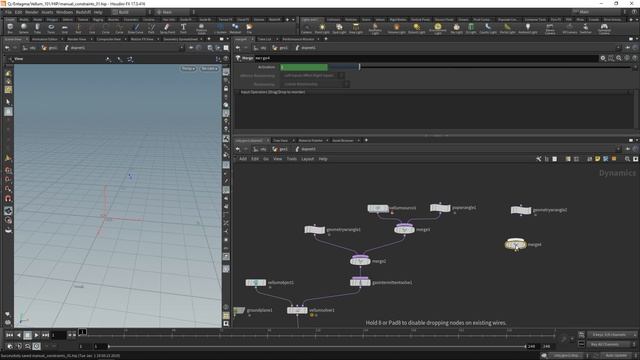This screenshot has height=360, width=640.
Task: Click the timeline frame scrubber
Action: [82, 332]
